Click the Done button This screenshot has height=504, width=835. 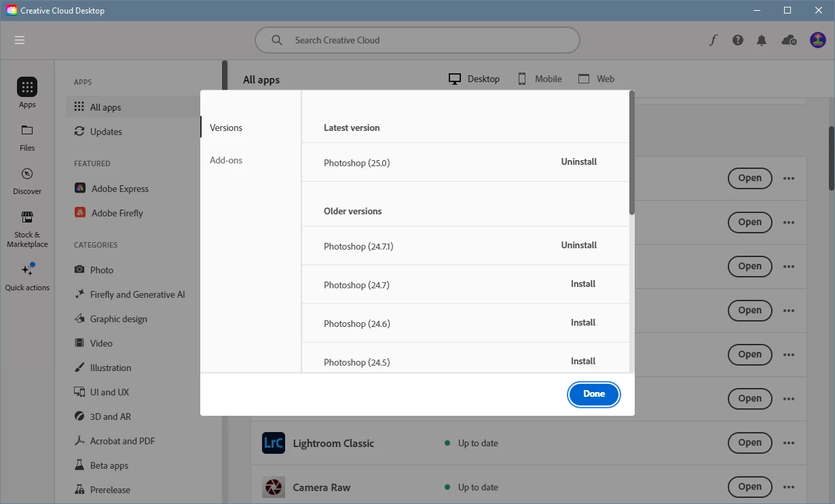coord(594,394)
